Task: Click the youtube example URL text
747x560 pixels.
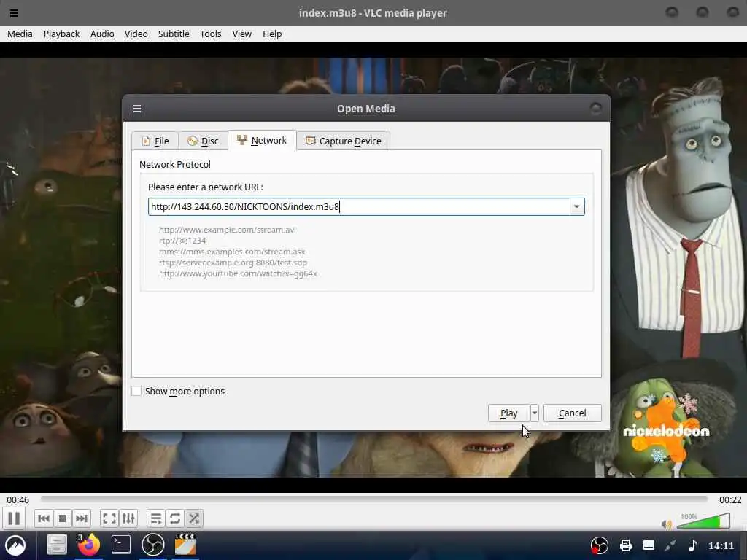Action: [x=239, y=273]
